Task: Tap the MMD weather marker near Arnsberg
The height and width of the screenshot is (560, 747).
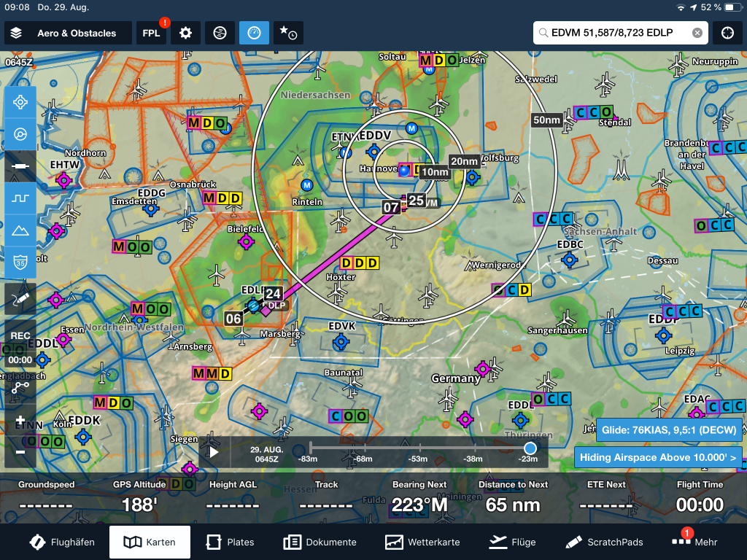Action: pyautogui.click(x=212, y=373)
